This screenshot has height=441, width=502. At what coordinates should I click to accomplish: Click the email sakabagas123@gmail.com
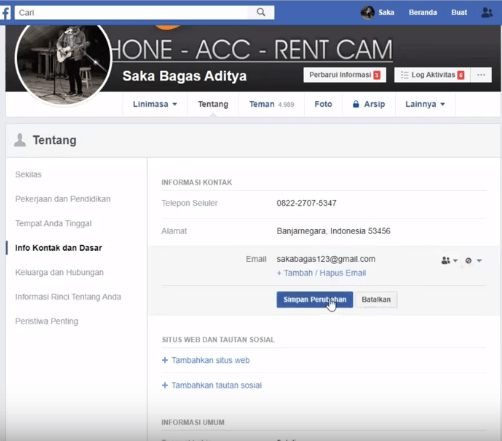click(326, 259)
